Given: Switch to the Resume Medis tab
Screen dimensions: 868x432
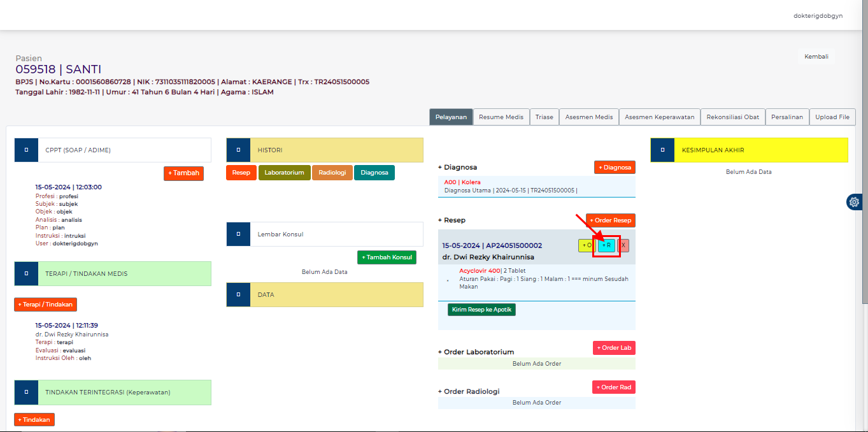Looking at the screenshot, I should (501, 117).
